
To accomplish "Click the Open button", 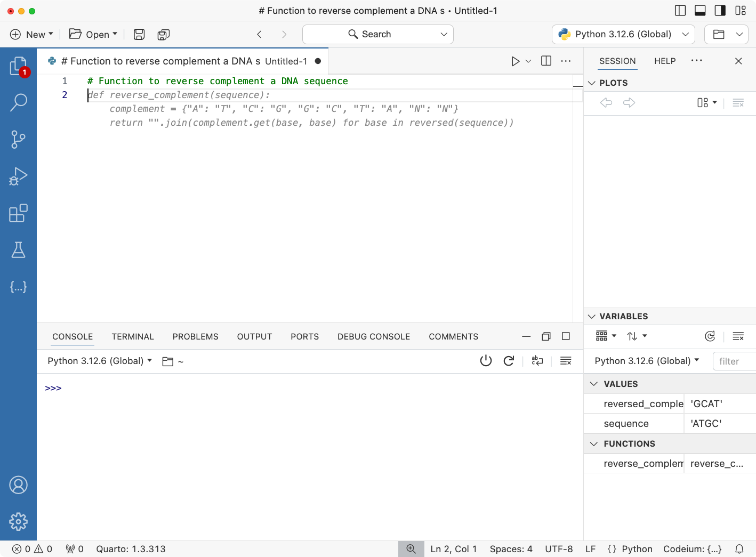I will (92, 34).
